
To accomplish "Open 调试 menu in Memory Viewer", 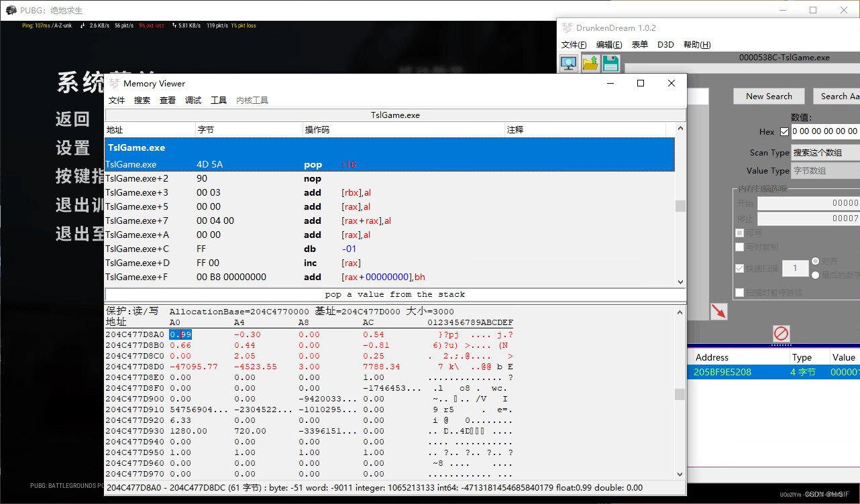I will (193, 101).
